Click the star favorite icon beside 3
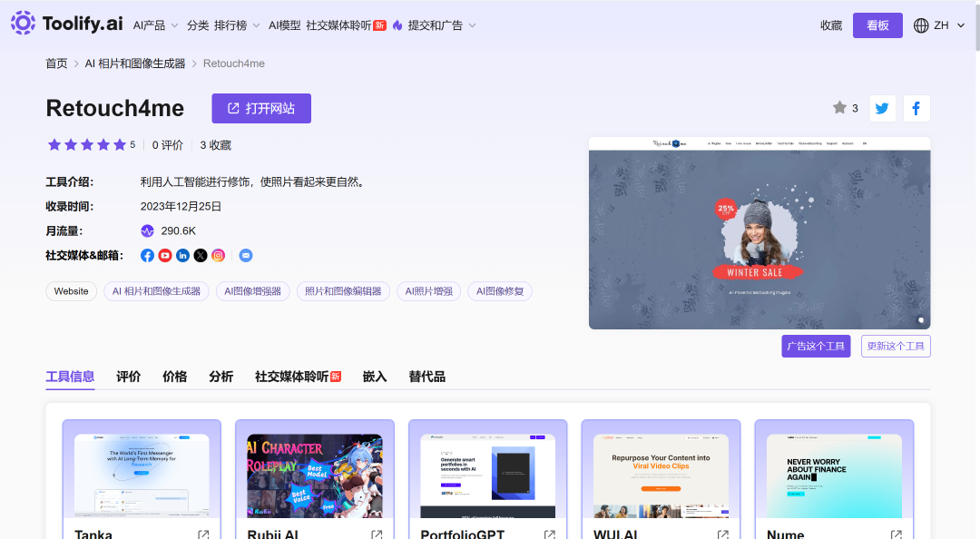The height and width of the screenshot is (539, 980). (839, 108)
